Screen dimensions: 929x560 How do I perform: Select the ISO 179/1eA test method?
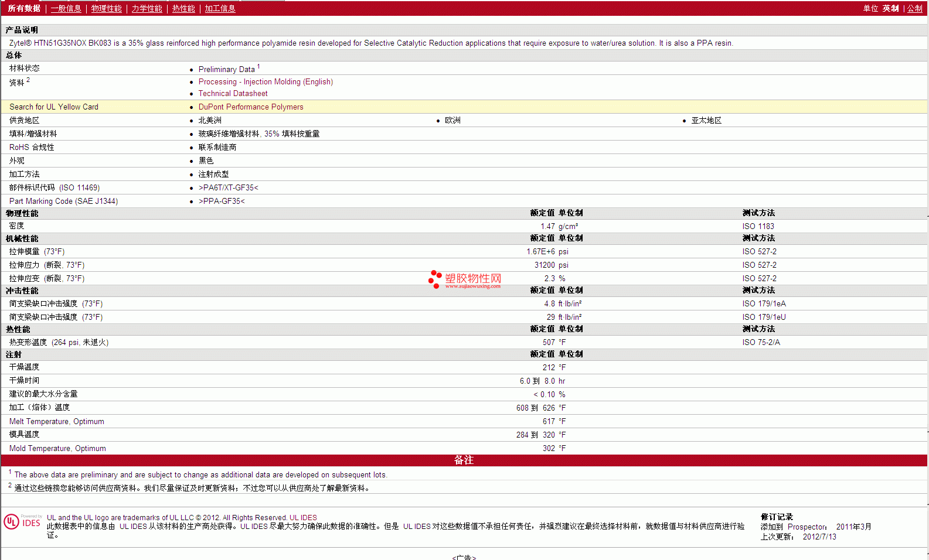tap(764, 304)
